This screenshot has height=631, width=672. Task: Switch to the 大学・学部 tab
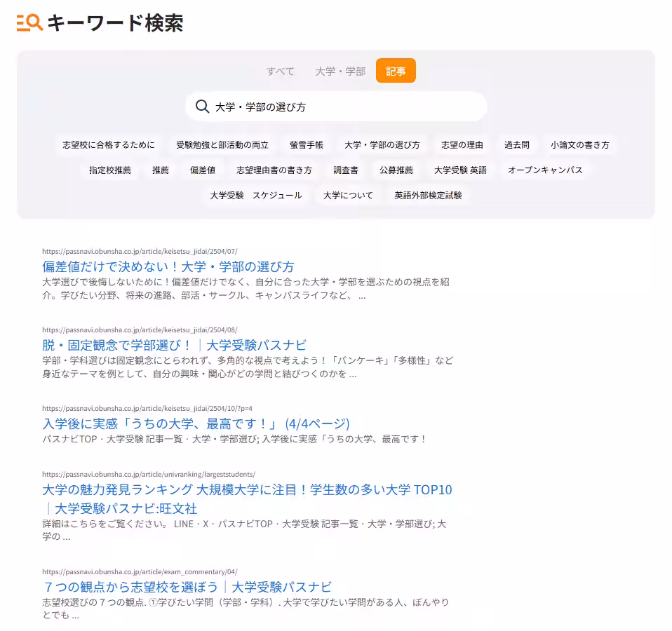point(340,71)
